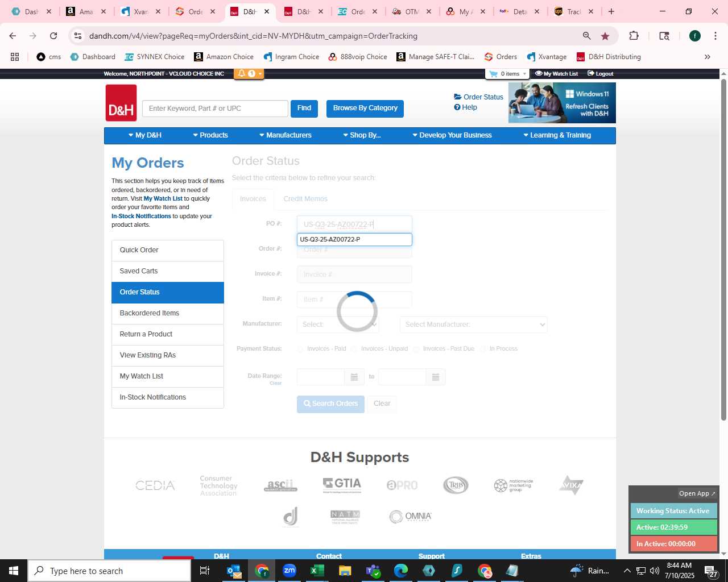Open the browser profile avatar
This screenshot has width=728, height=582.
pyautogui.click(x=694, y=36)
